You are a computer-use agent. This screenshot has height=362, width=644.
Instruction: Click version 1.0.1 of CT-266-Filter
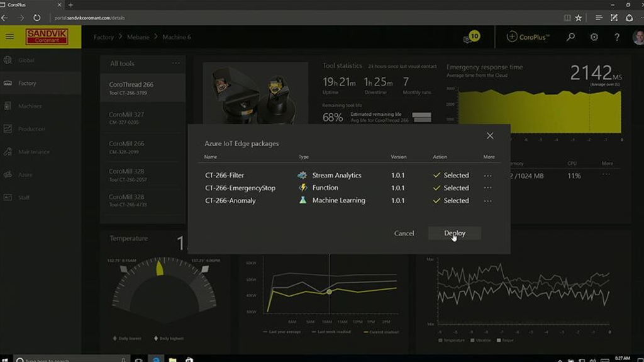tap(397, 175)
